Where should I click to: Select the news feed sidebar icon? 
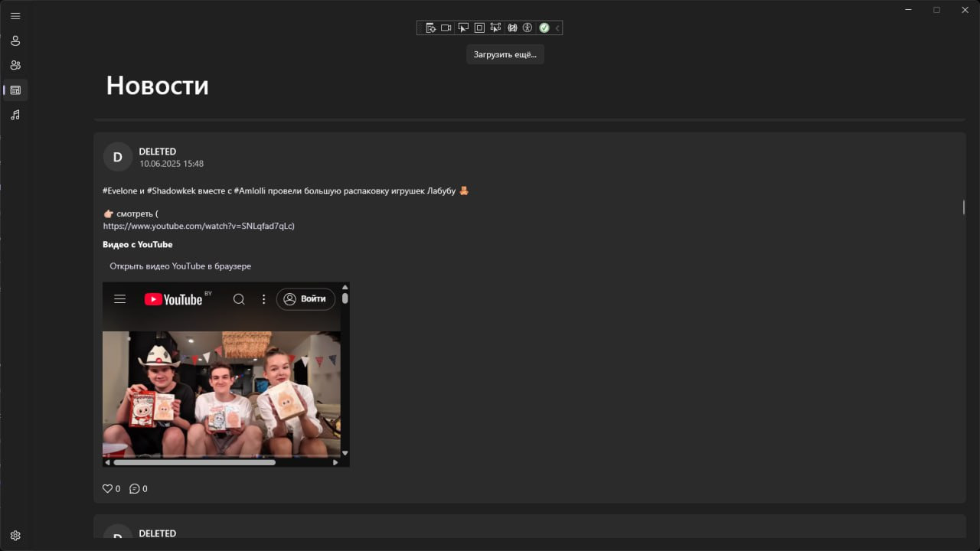coord(15,90)
